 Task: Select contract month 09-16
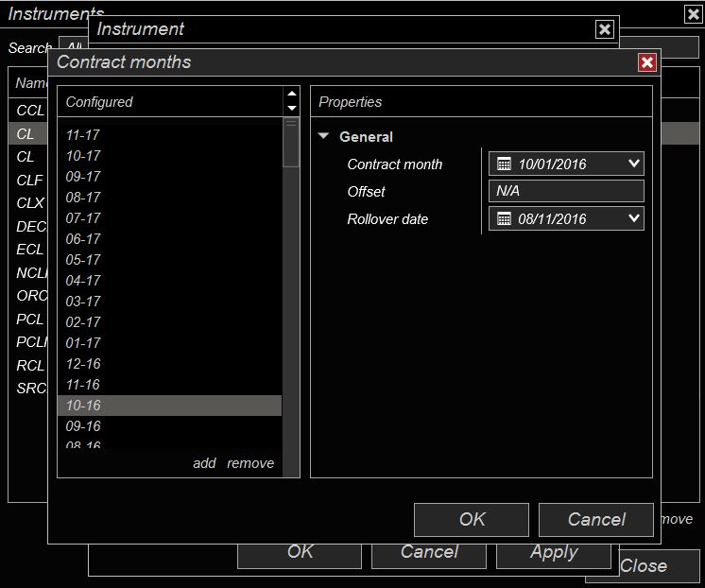[169, 426]
